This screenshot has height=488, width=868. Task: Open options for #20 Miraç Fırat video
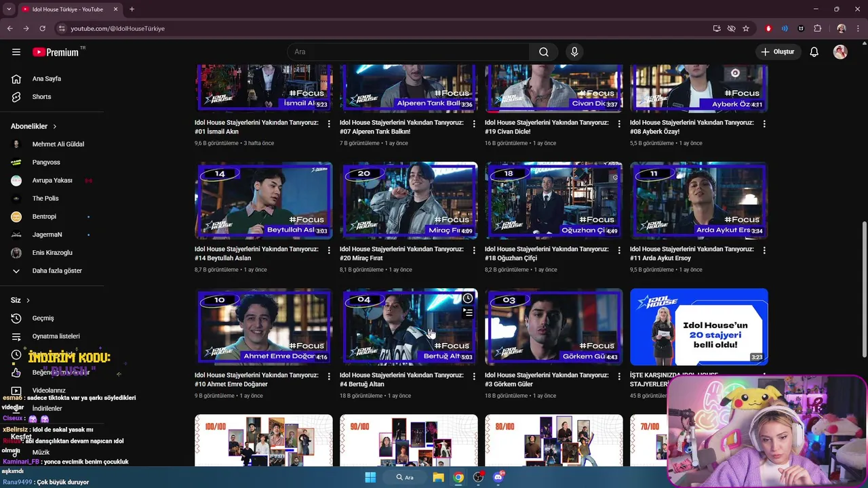tap(474, 250)
